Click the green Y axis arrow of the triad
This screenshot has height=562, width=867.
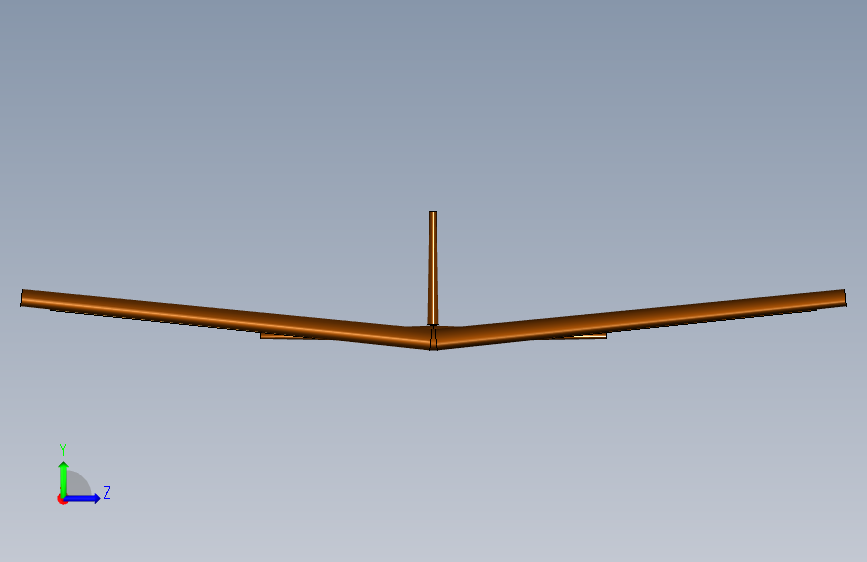point(64,479)
